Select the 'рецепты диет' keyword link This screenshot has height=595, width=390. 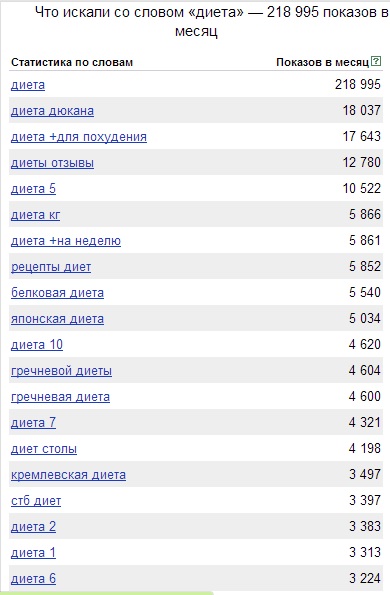51,267
